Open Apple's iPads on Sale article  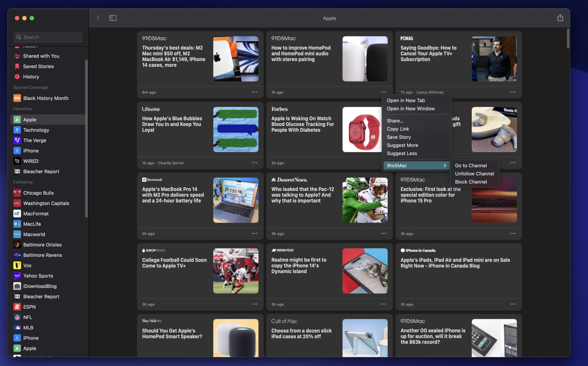click(x=455, y=263)
